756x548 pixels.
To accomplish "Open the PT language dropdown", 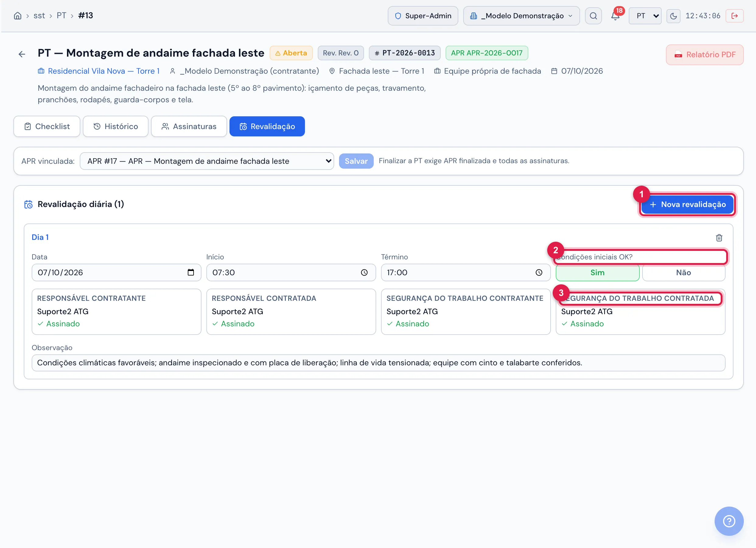I will coord(645,16).
